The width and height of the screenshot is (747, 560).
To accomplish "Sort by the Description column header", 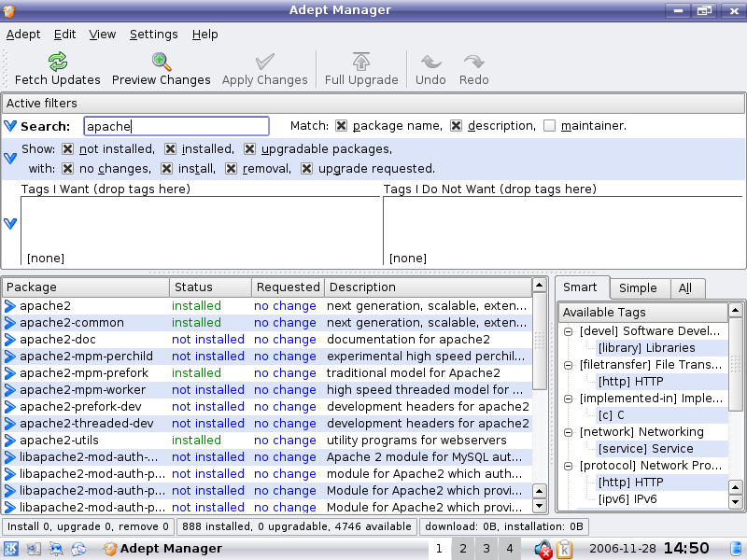I will tap(428, 287).
